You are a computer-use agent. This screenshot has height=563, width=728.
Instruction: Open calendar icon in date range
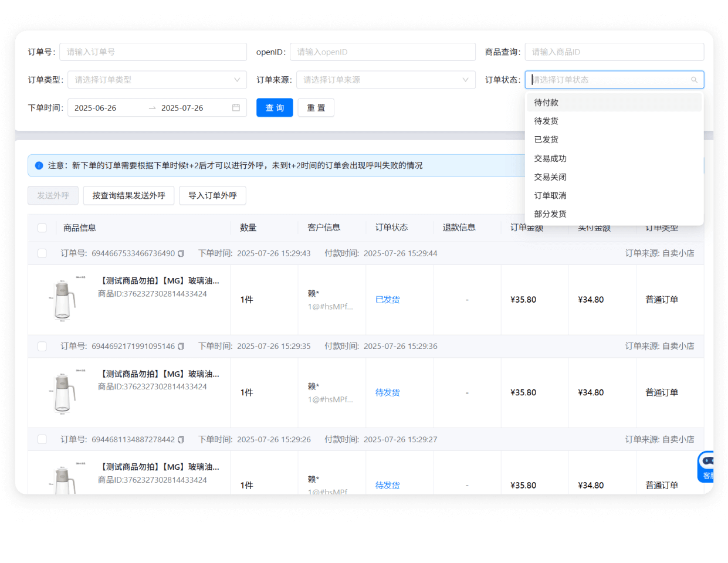pyautogui.click(x=236, y=108)
